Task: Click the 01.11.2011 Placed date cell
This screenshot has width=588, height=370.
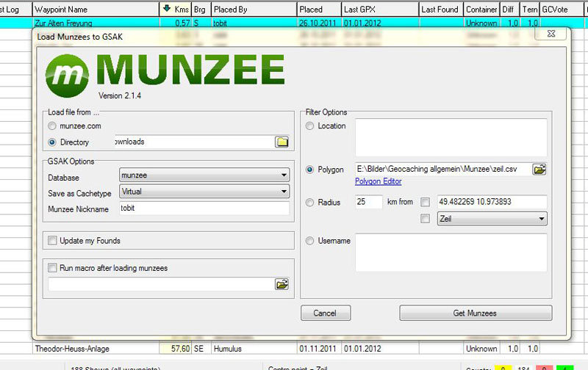Action: pyautogui.click(x=318, y=349)
